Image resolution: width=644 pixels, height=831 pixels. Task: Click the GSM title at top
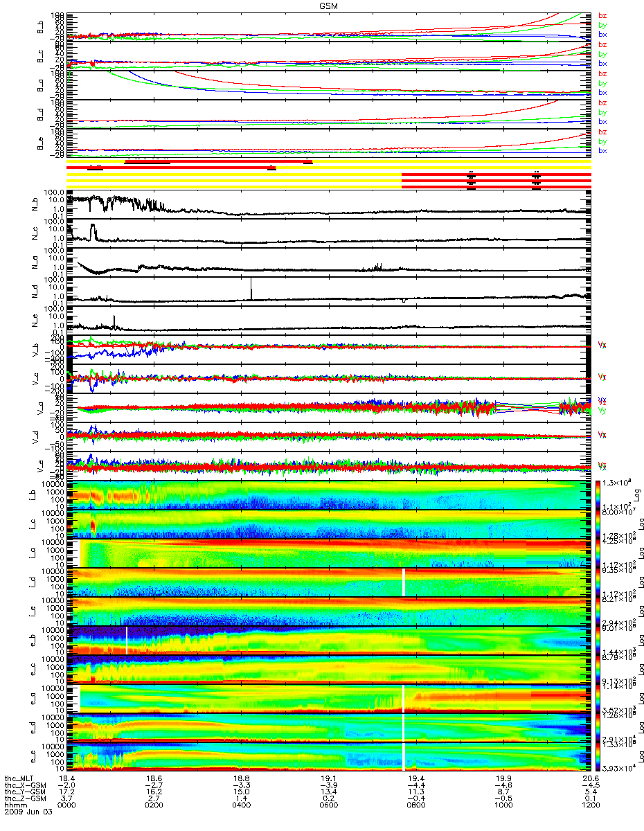tap(328, 5)
